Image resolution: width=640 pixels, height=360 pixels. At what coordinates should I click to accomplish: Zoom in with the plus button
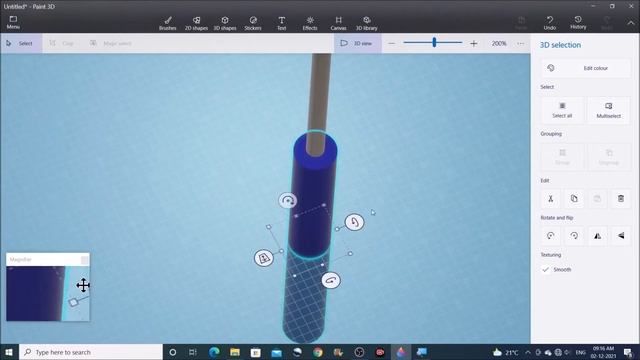click(473, 43)
